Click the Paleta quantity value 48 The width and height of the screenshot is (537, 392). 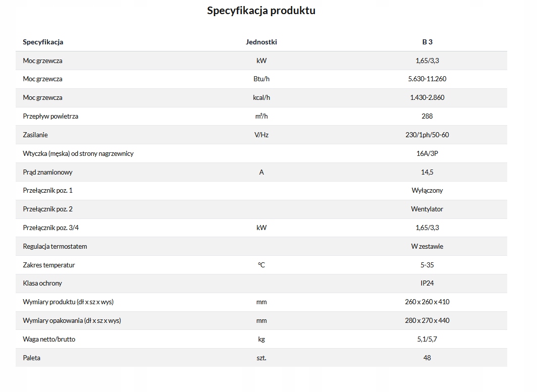[427, 358]
